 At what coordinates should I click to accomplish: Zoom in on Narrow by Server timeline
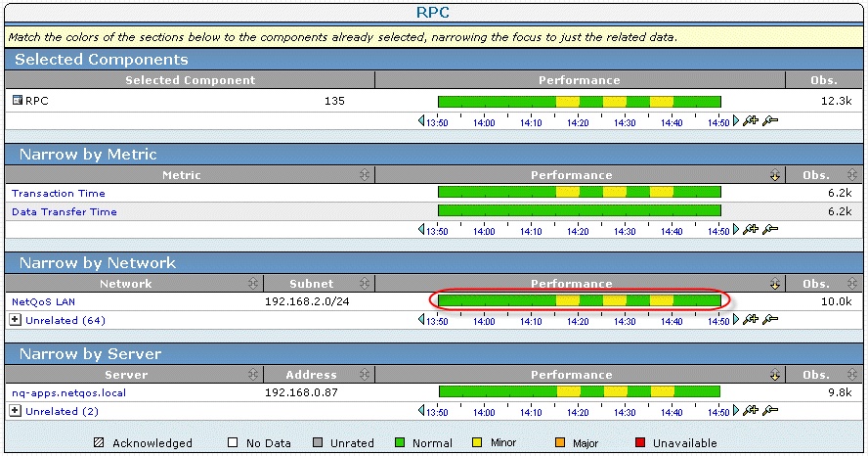[751, 410]
